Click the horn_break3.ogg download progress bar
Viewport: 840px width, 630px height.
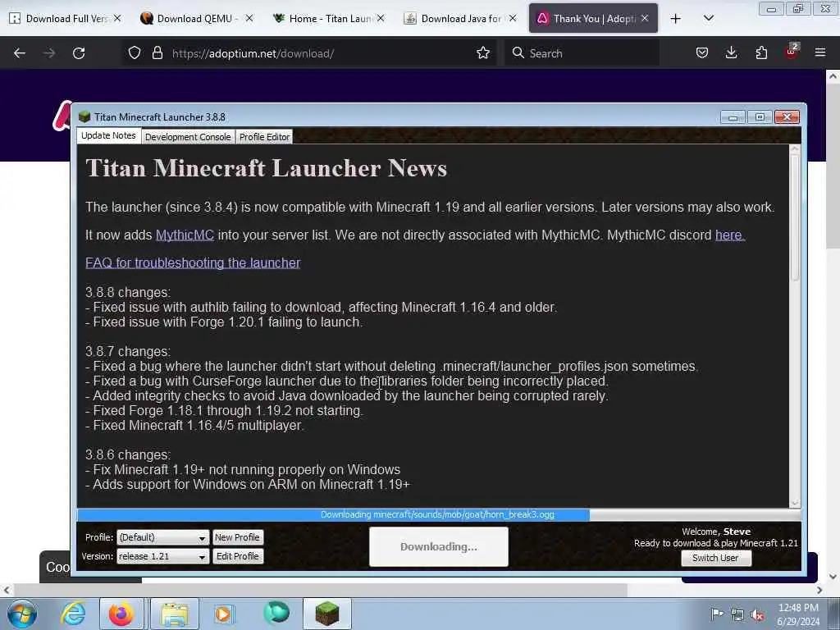pos(439,515)
